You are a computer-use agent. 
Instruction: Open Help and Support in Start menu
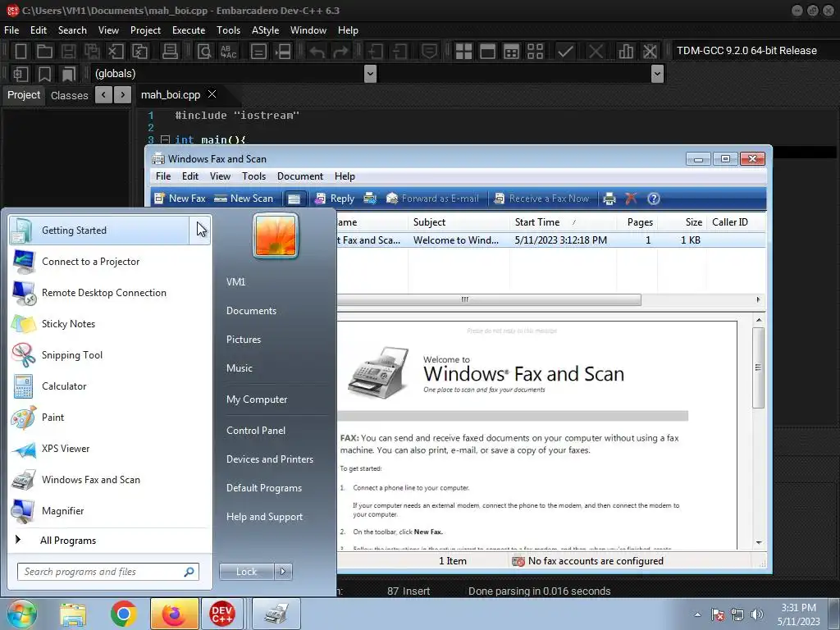pos(264,517)
